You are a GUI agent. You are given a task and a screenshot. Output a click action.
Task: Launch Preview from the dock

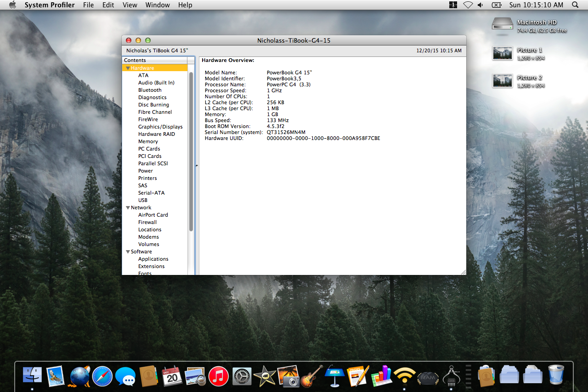(x=195, y=376)
